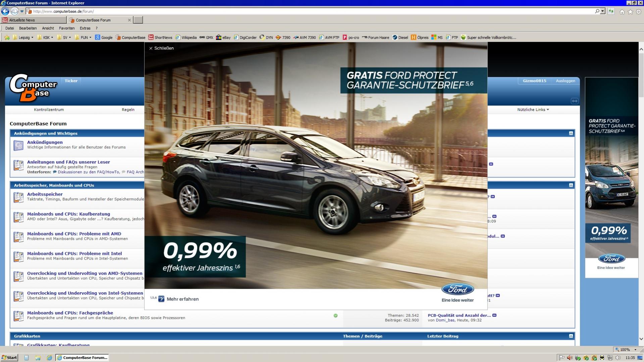Click the add-to-favorites-bar star icon
The width and height of the screenshot is (644, 362).
coord(7,38)
